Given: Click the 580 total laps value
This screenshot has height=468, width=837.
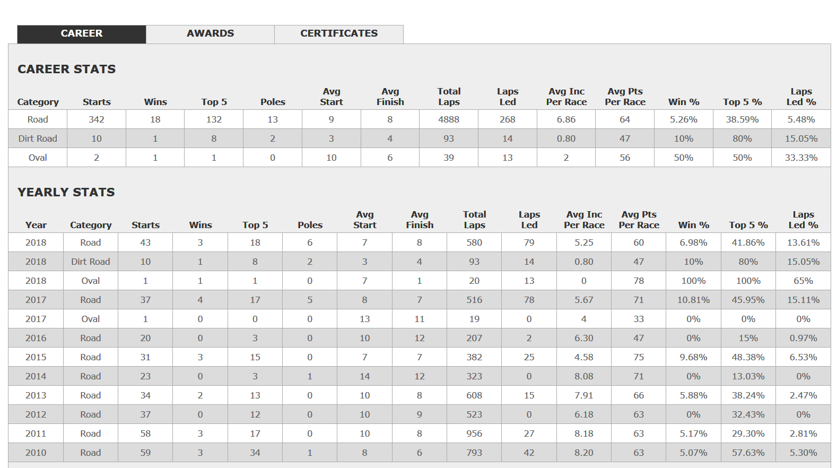Looking at the screenshot, I should click(x=474, y=243).
